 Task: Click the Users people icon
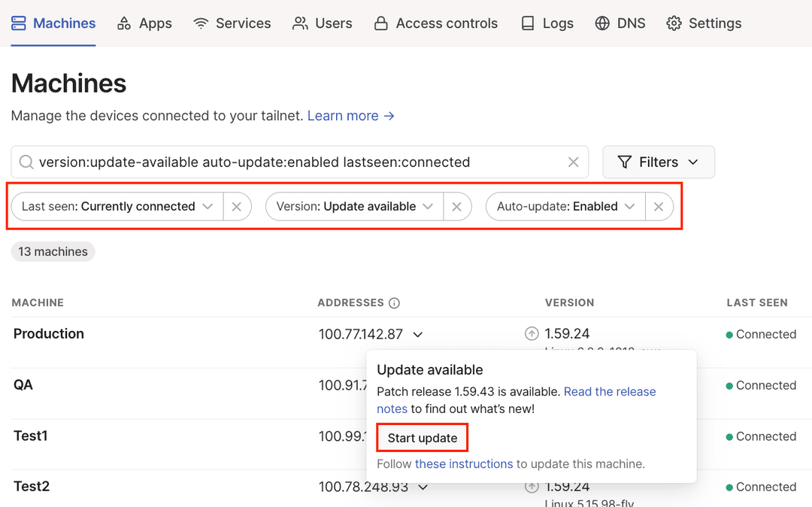click(x=299, y=23)
